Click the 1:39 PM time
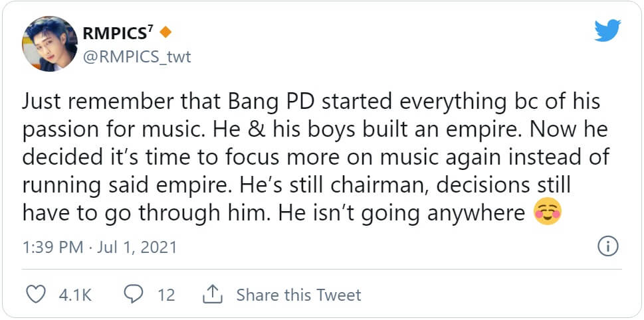Image resolution: width=644 pixels, height=320 pixels. click(53, 248)
